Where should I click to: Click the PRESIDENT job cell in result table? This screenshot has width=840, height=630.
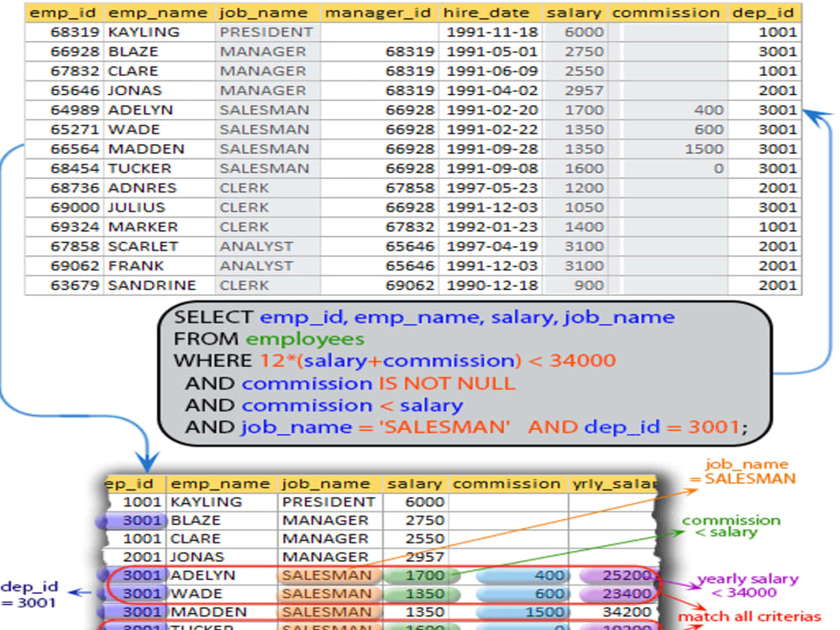tap(330, 502)
